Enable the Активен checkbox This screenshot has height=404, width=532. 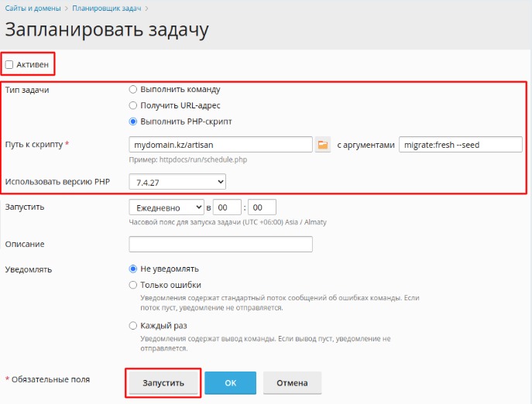click(x=9, y=64)
